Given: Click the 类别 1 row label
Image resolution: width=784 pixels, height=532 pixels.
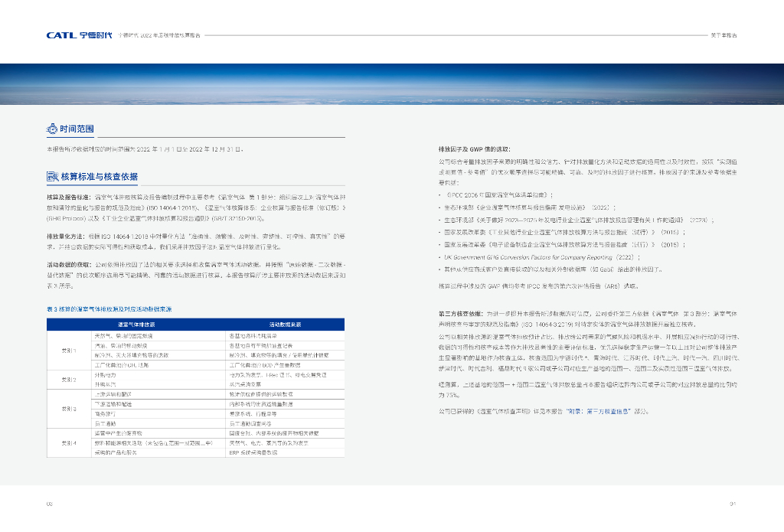Looking at the screenshot, I should [69, 351].
